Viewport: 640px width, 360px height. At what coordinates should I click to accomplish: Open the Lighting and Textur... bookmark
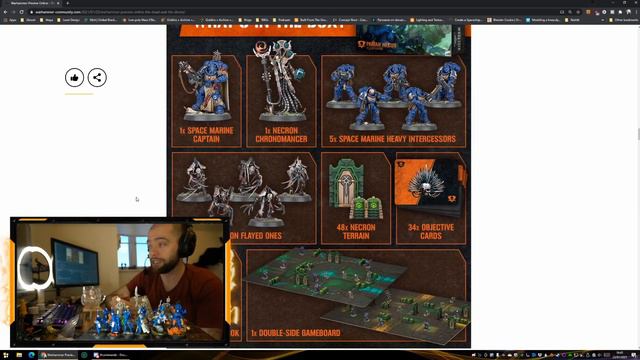click(x=427, y=20)
